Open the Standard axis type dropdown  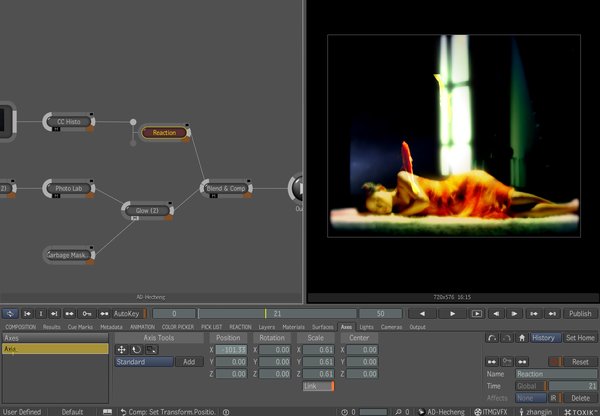144,362
